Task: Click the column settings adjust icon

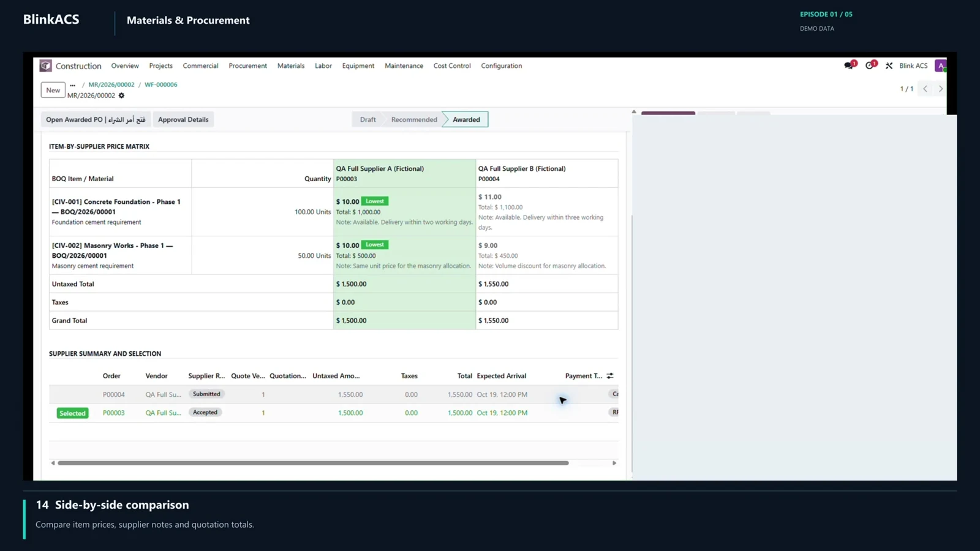Action: (610, 376)
